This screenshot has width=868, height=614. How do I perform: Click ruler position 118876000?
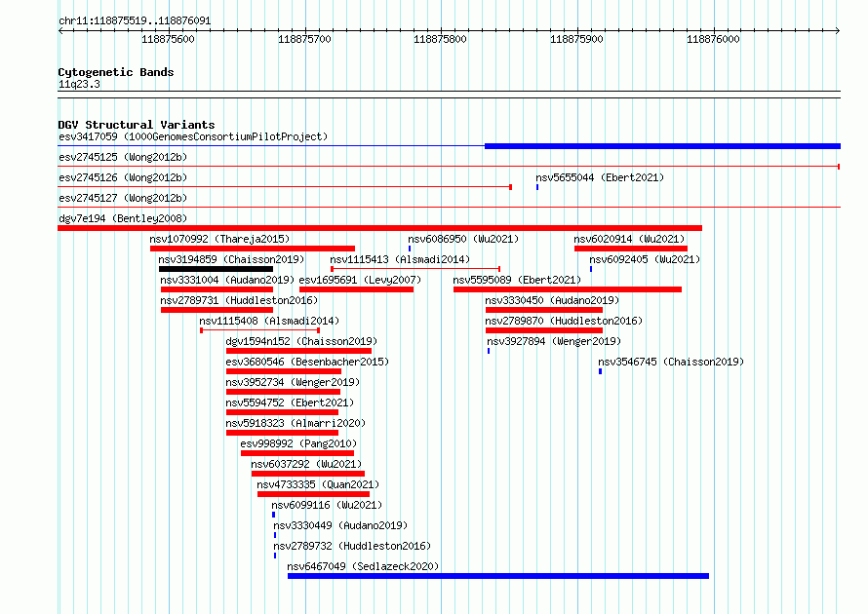pyautogui.click(x=713, y=39)
